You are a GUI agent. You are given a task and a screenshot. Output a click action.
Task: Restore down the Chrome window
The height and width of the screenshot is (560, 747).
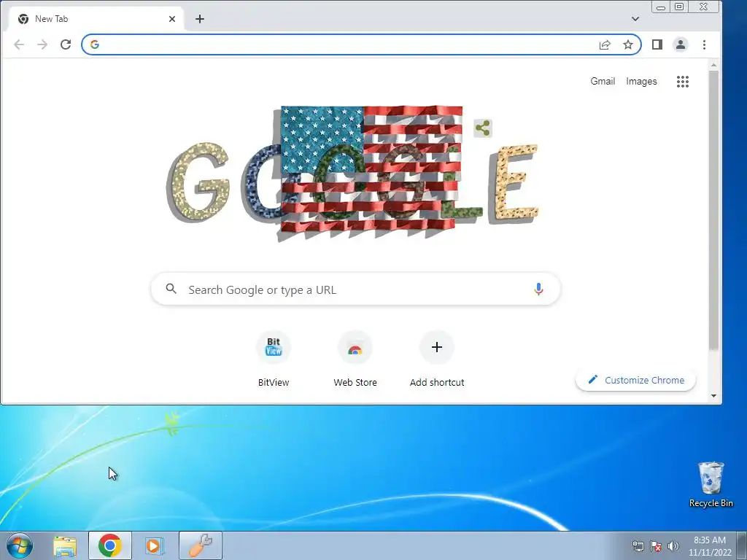679,7
